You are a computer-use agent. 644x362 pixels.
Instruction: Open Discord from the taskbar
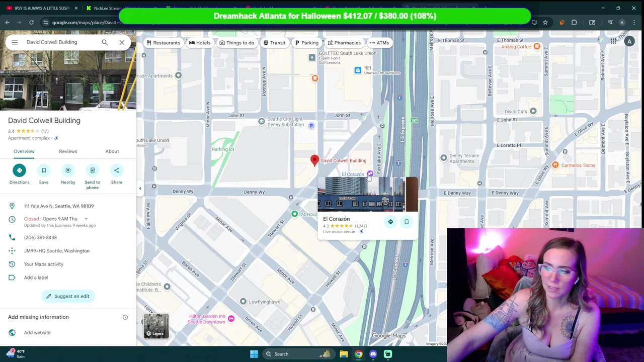point(373,354)
